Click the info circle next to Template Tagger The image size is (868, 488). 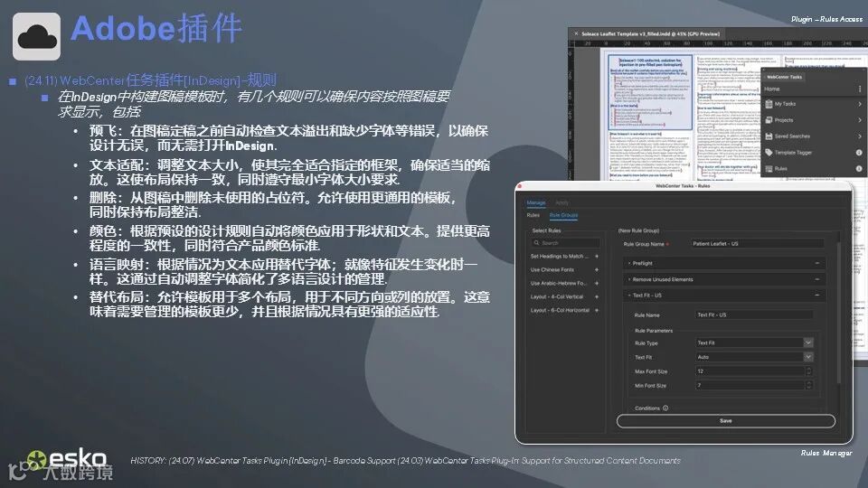(859, 152)
